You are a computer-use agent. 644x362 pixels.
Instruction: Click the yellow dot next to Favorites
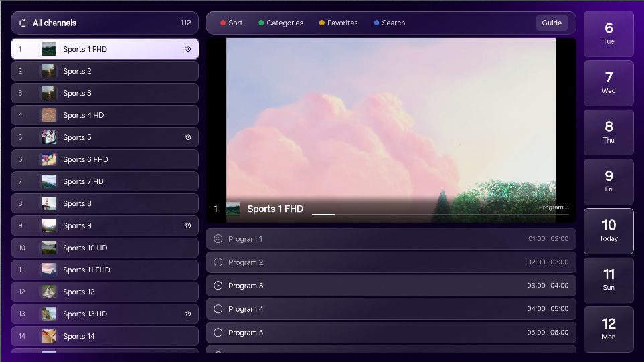pyautogui.click(x=322, y=23)
